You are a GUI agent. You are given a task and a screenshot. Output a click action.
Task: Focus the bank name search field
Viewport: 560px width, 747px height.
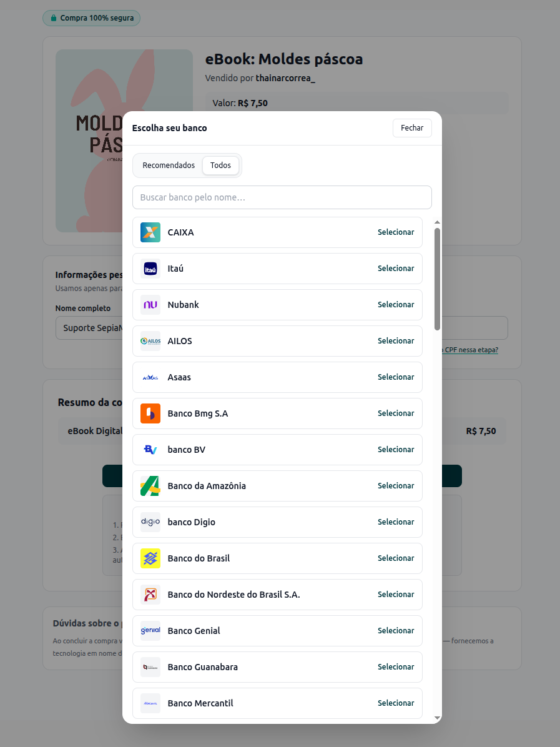[x=282, y=197]
